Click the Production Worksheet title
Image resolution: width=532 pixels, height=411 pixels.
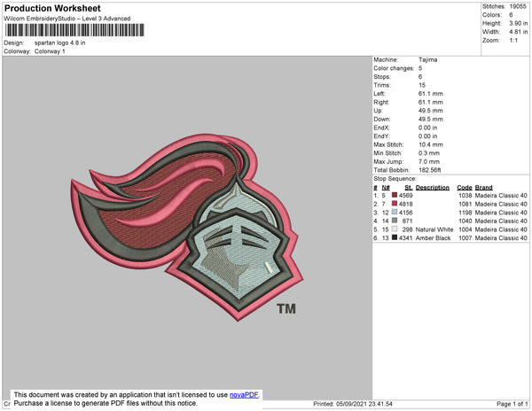click(x=52, y=9)
